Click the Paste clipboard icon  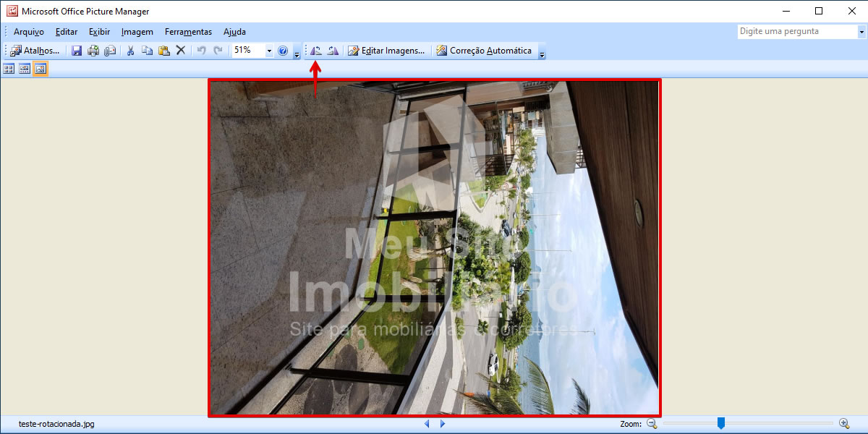click(x=163, y=51)
